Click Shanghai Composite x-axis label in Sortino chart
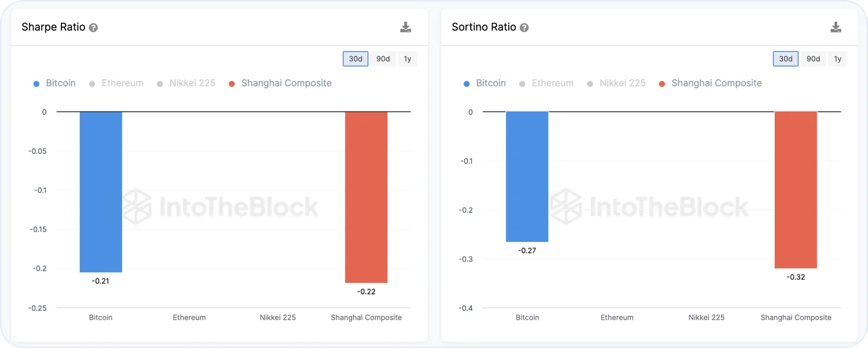This screenshot has height=348, width=868. coord(796,318)
